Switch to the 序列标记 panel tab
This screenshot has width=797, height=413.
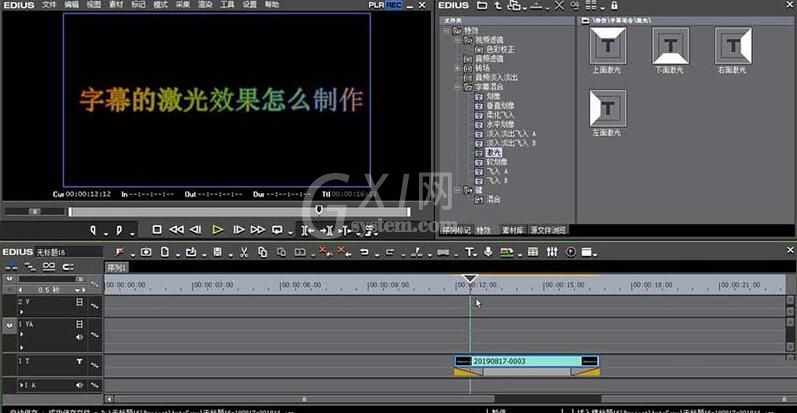456,230
